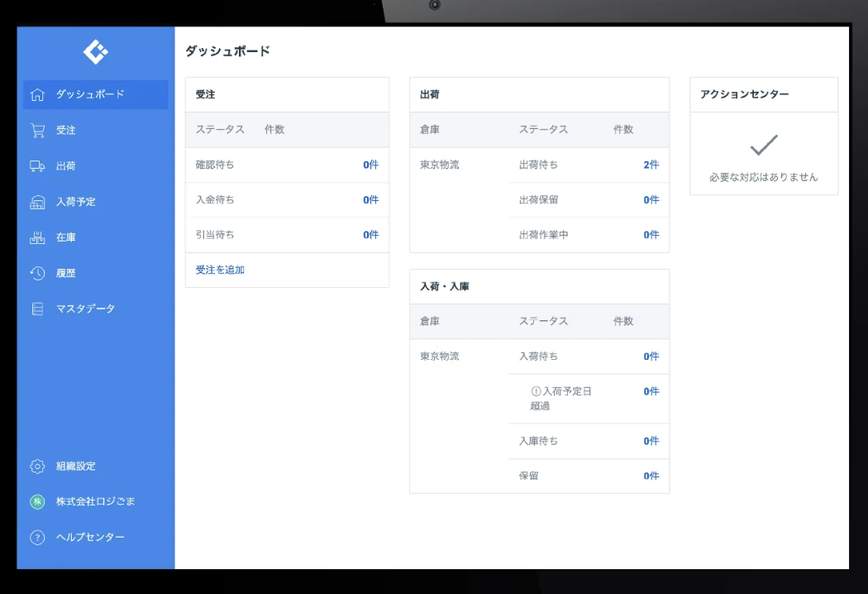Image resolution: width=868 pixels, height=594 pixels.
Task: Click 0件 next to 確認待ち
Action: (x=372, y=165)
